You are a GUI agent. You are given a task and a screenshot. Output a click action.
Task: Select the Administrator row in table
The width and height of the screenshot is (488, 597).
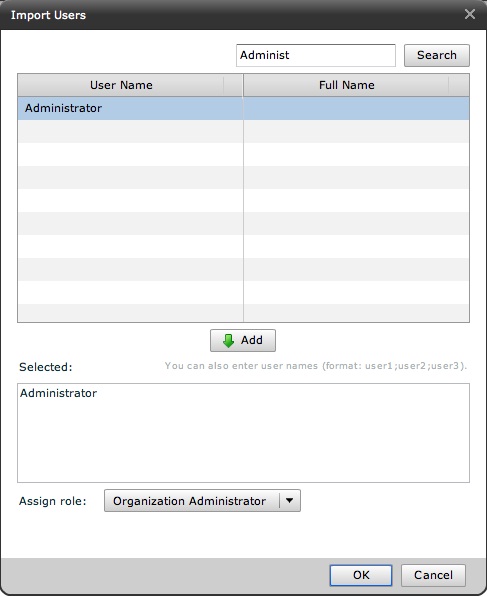coord(243,108)
